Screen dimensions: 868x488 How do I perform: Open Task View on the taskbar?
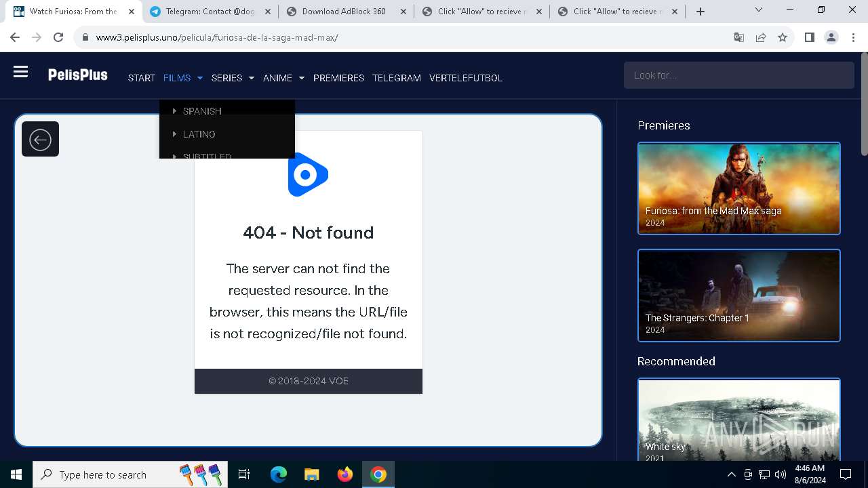click(244, 474)
